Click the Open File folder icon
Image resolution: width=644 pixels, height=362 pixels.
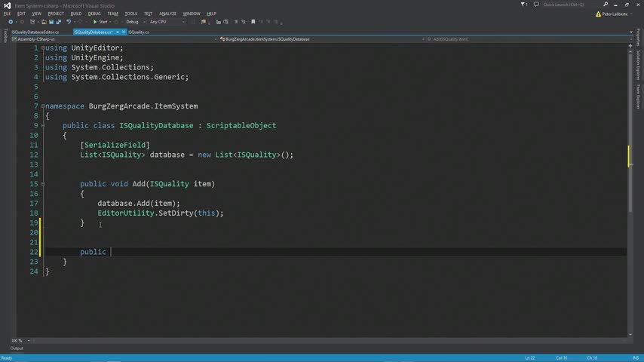click(x=44, y=22)
